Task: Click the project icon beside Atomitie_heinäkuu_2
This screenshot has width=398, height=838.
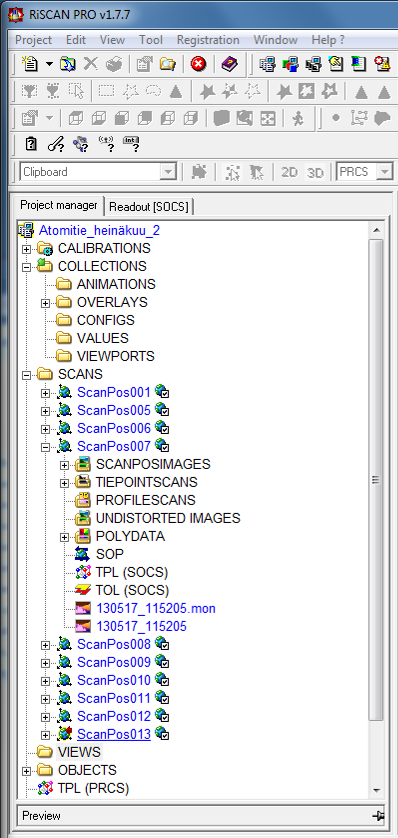Action: [26, 230]
